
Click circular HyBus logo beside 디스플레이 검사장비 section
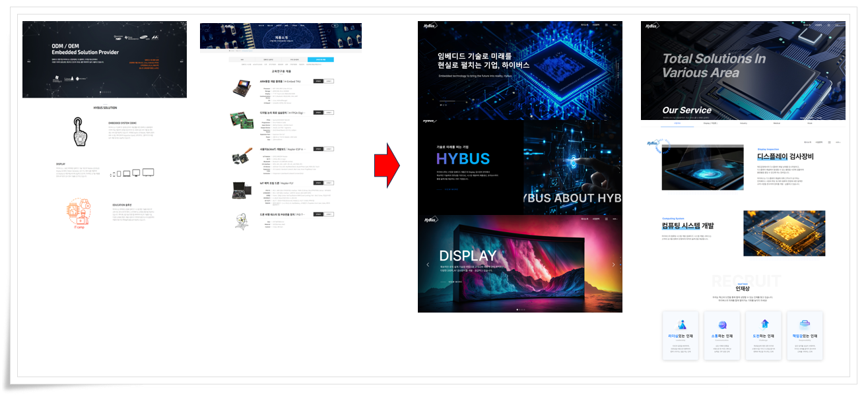(x=659, y=146)
